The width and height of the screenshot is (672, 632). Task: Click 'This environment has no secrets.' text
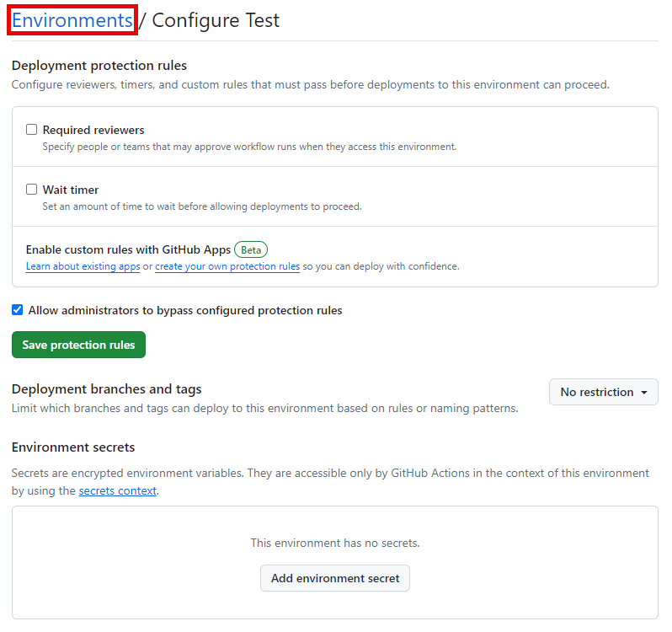(335, 543)
